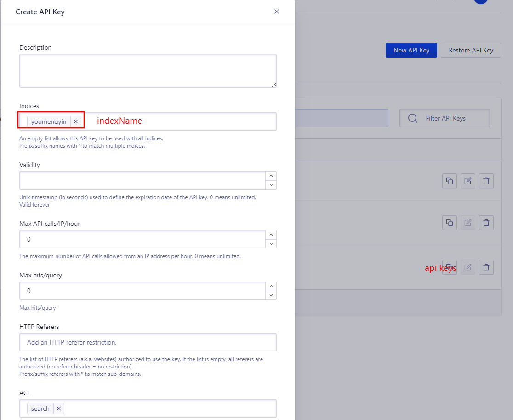Image resolution: width=513 pixels, height=420 pixels.
Task: Delete the second API key in list
Action: point(486,223)
